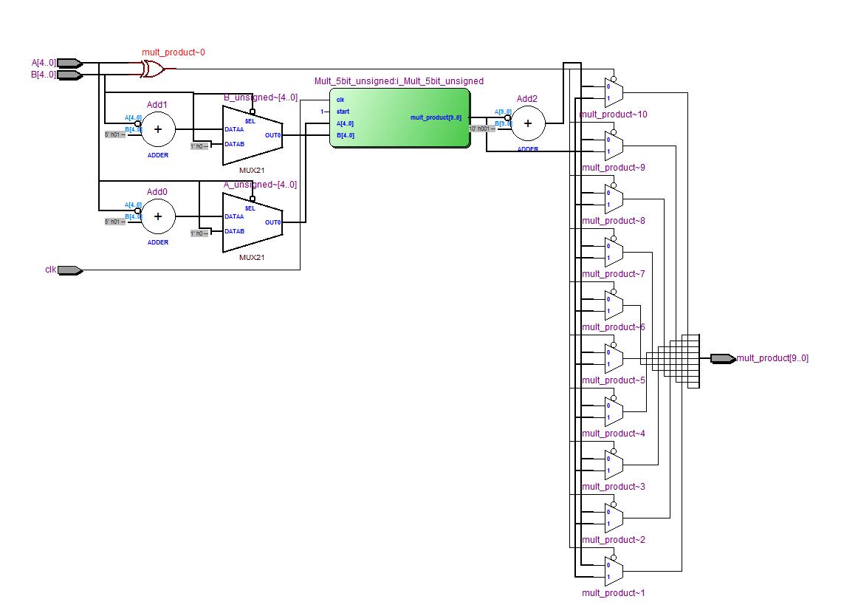Click the MUX21 label under A_unsigned mux
858x616 pixels.
pyautogui.click(x=252, y=257)
